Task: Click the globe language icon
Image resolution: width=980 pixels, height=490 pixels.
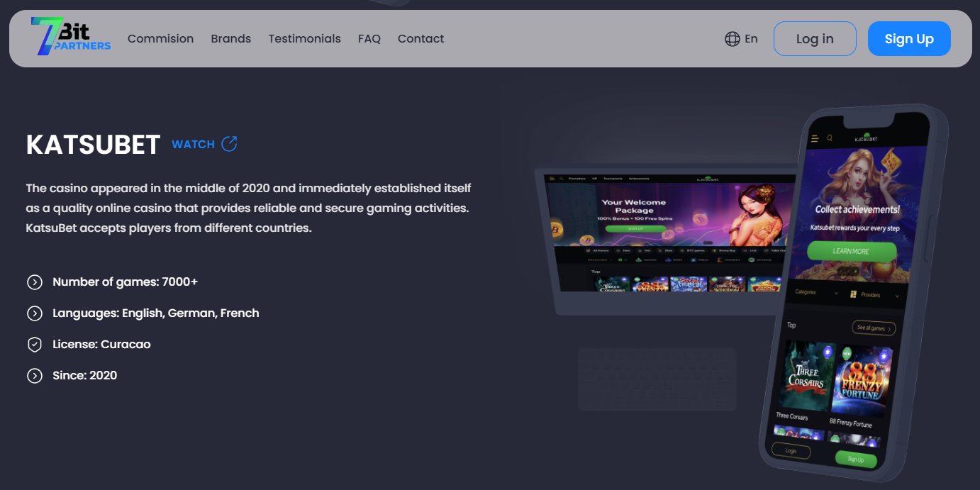Action: (732, 39)
